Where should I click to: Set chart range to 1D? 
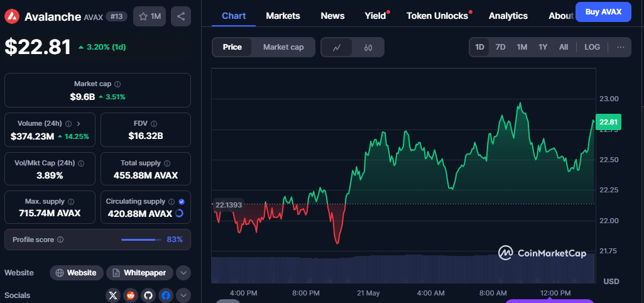pyautogui.click(x=480, y=47)
